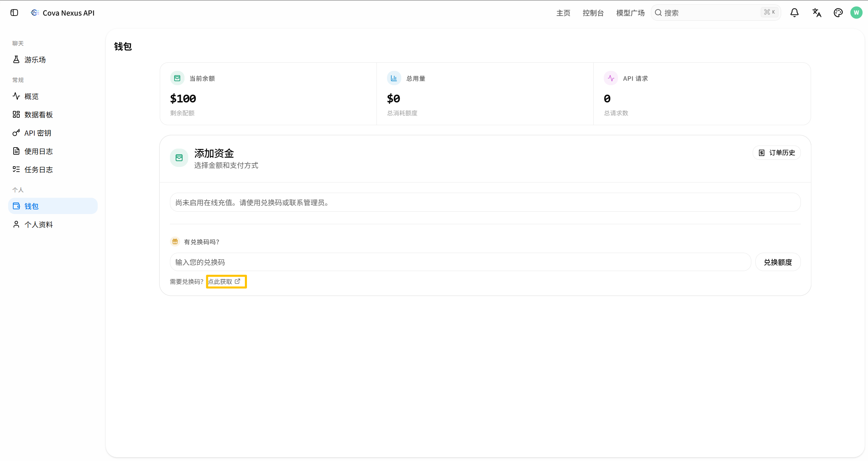Click the 钱包 page heading

pyautogui.click(x=123, y=46)
